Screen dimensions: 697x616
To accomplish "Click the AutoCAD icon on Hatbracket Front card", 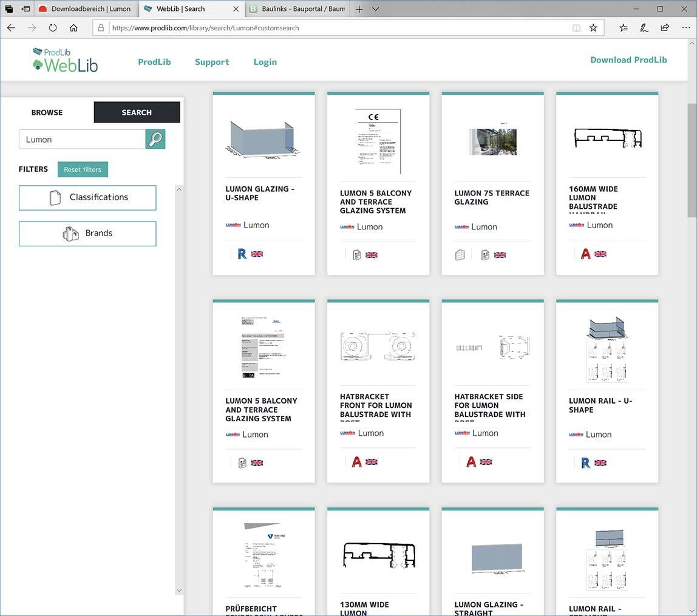I will click(356, 462).
